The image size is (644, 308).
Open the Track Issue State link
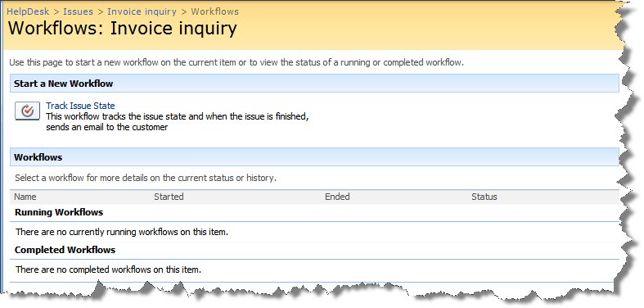(80, 106)
